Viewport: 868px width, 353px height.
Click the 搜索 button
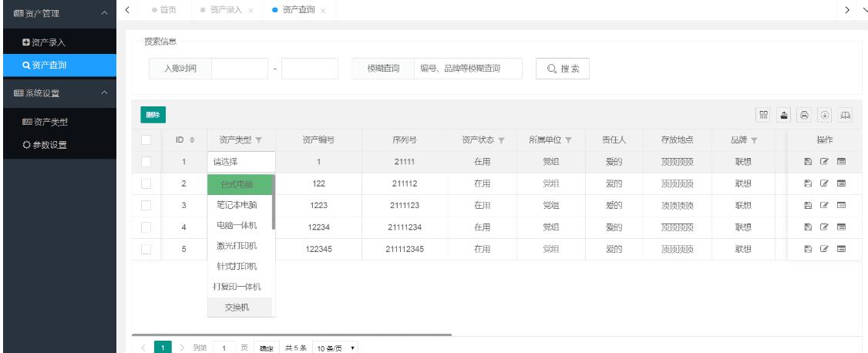(562, 69)
